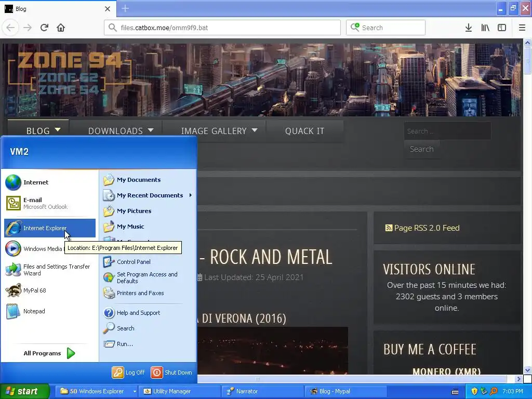This screenshot has width=532, height=399.
Task: Expand All Programs list
Action: [49, 353]
